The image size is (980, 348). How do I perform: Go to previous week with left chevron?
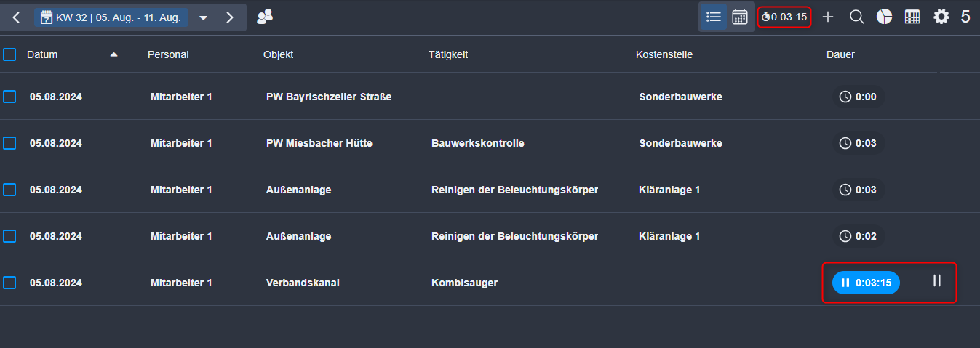[x=16, y=17]
